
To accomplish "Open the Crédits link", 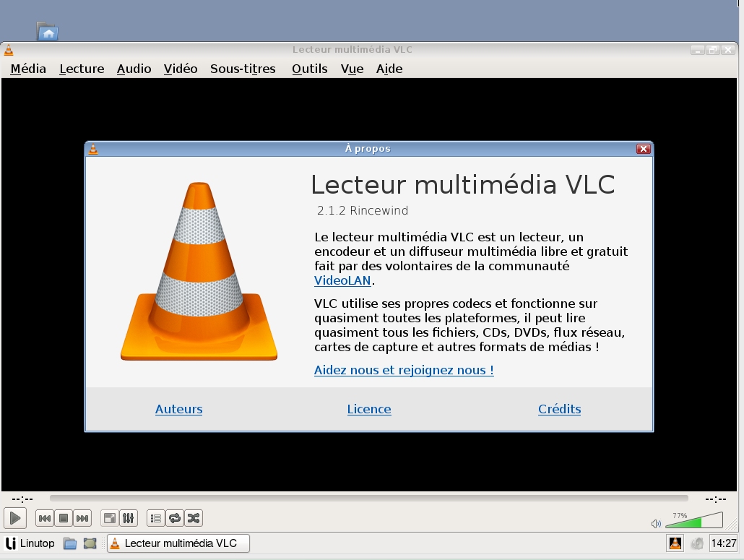I will pos(559,409).
